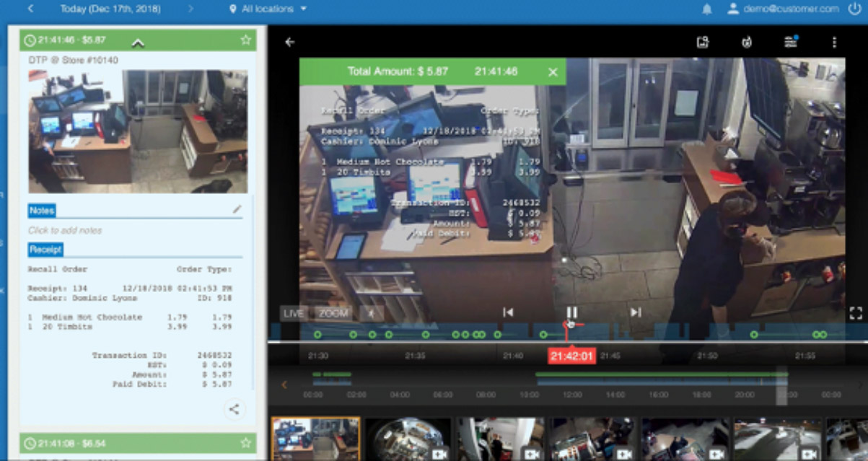
Task: Click the 'Paid Debit:' receipt line
Action: (172, 385)
